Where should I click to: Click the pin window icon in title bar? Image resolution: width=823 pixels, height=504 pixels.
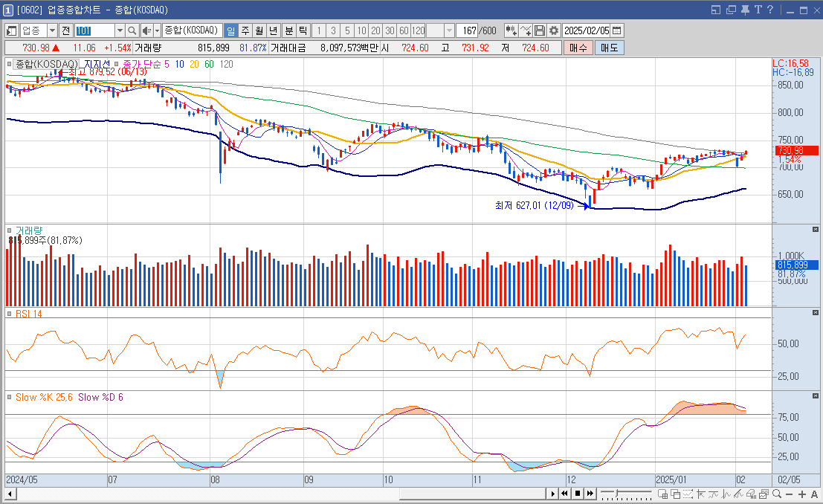pos(745,10)
